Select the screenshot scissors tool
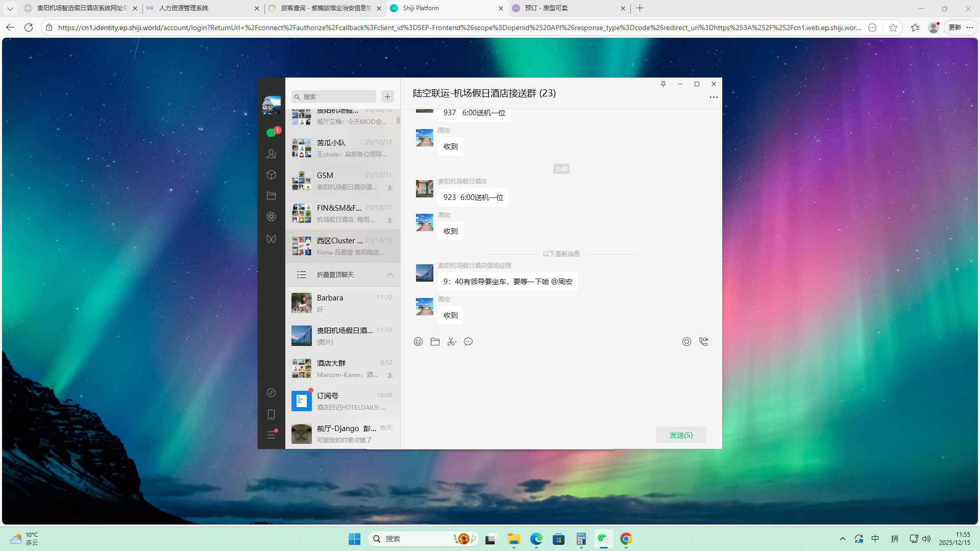The image size is (980, 551). coord(451,342)
